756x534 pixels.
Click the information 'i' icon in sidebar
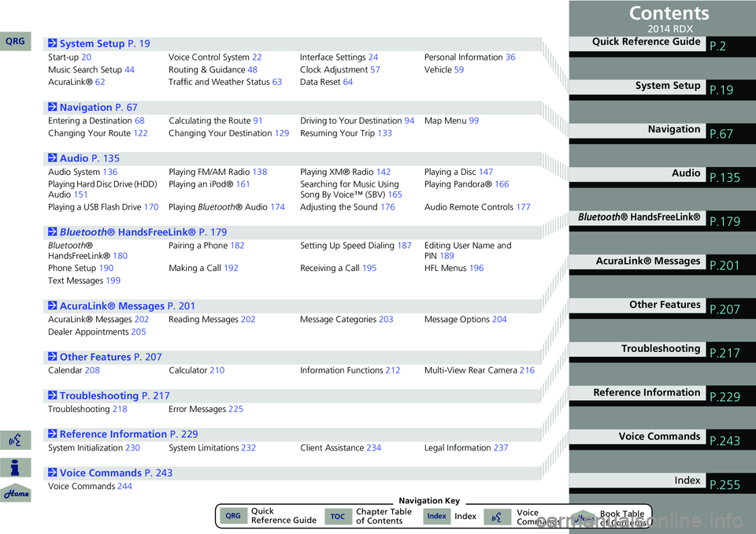pyautogui.click(x=16, y=467)
